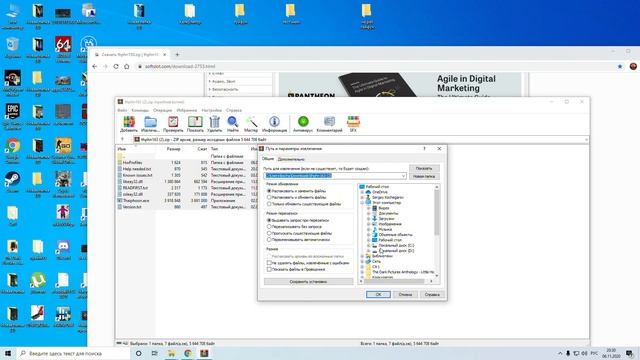Click the OK button in extraction dialog
Viewport: 640px width, 360px height.
click(x=378, y=294)
